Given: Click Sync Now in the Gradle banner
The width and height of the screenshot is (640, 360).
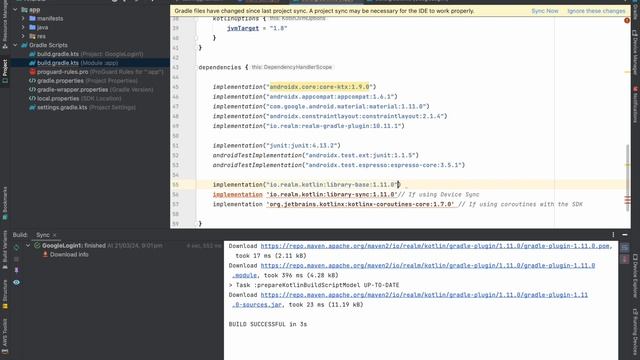Looking at the screenshot, I should click(544, 11).
